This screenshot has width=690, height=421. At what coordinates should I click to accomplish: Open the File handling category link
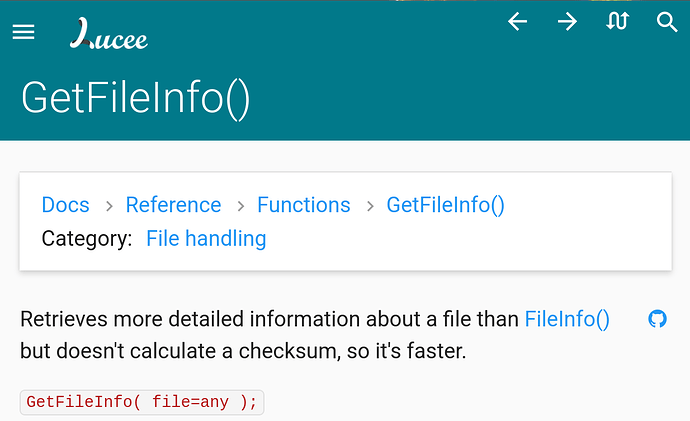[206, 239]
